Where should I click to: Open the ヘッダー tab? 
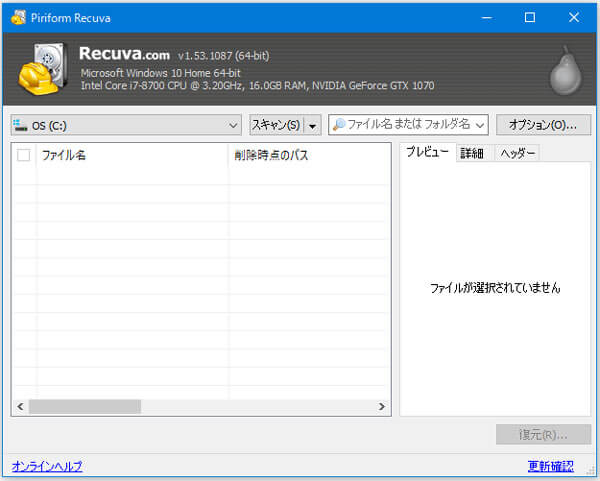[x=517, y=153]
